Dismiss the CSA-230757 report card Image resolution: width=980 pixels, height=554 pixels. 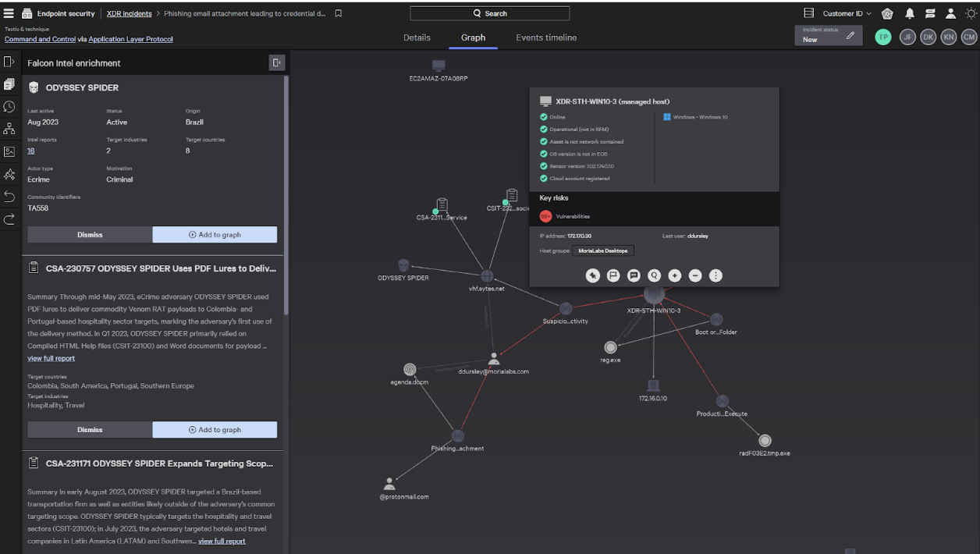90,429
